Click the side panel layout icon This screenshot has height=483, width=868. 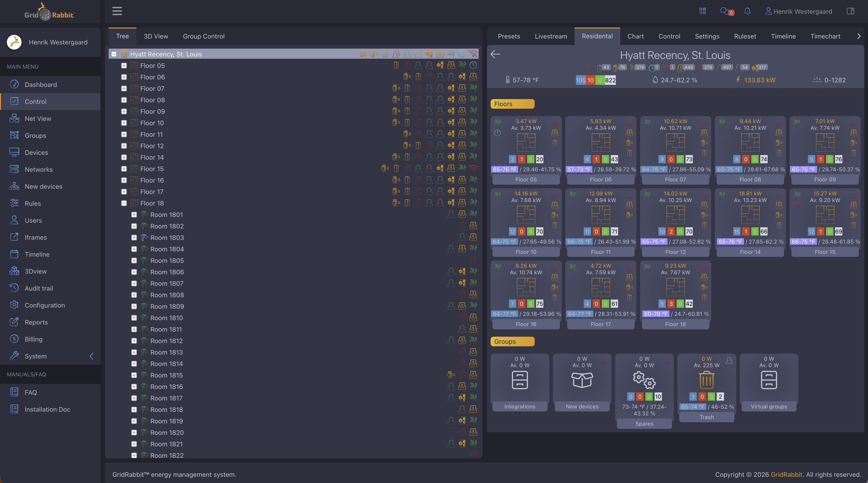coord(851,11)
